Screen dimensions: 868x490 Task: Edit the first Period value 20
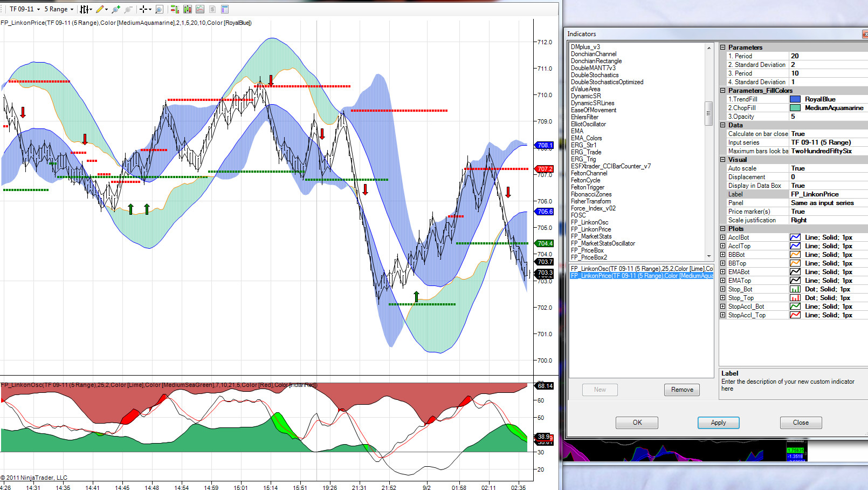829,56
